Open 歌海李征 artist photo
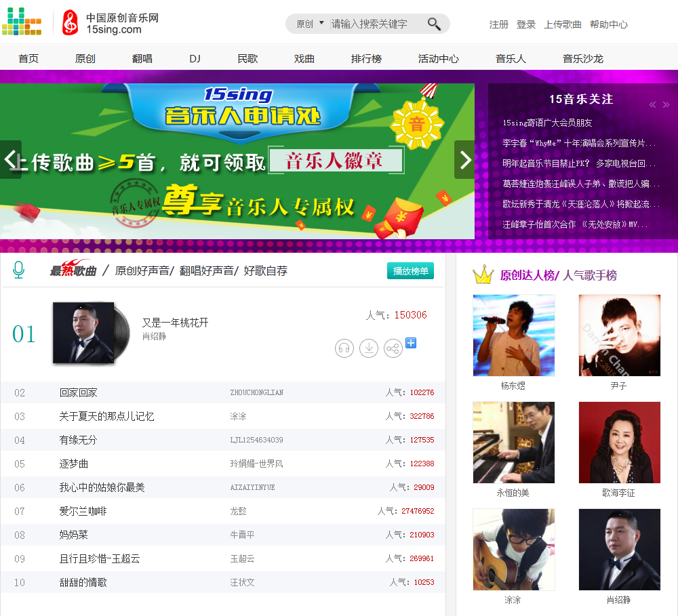 coord(620,443)
